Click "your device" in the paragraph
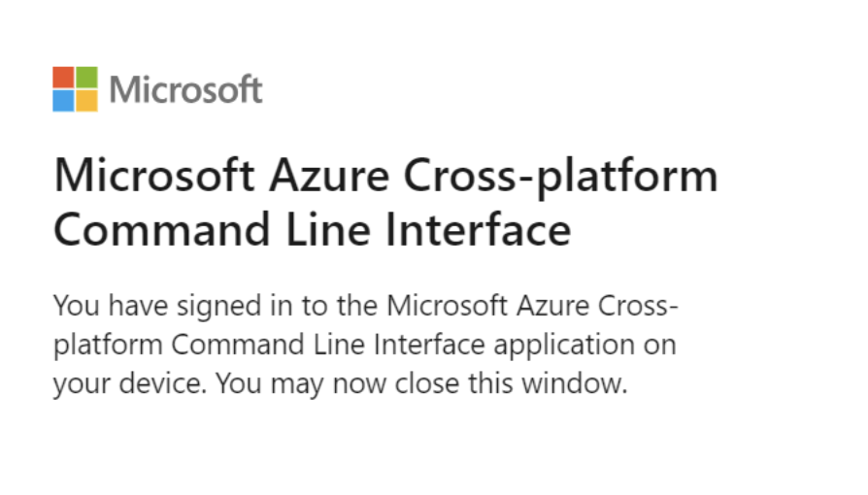Image resolution: width=868 pixels, height=495 pixels. pos(128,383)
